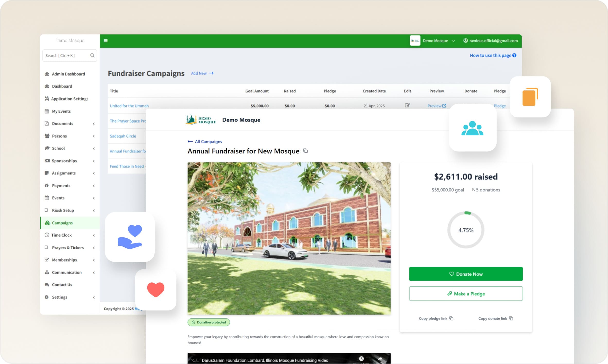This screenshot has height=364, width=608.
Task: Click the Sponsorships money icon
Action: pyautogui.click(x=47, y=161)
